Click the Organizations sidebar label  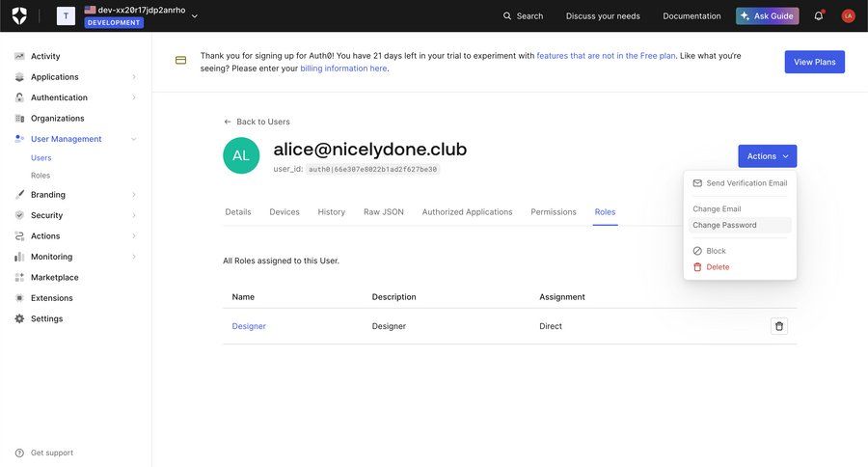58,118
